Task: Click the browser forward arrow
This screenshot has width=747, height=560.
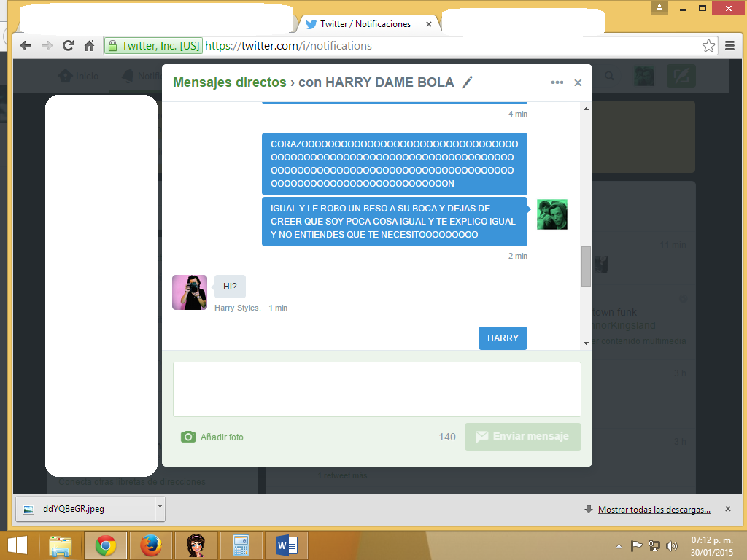Action: 47,46
